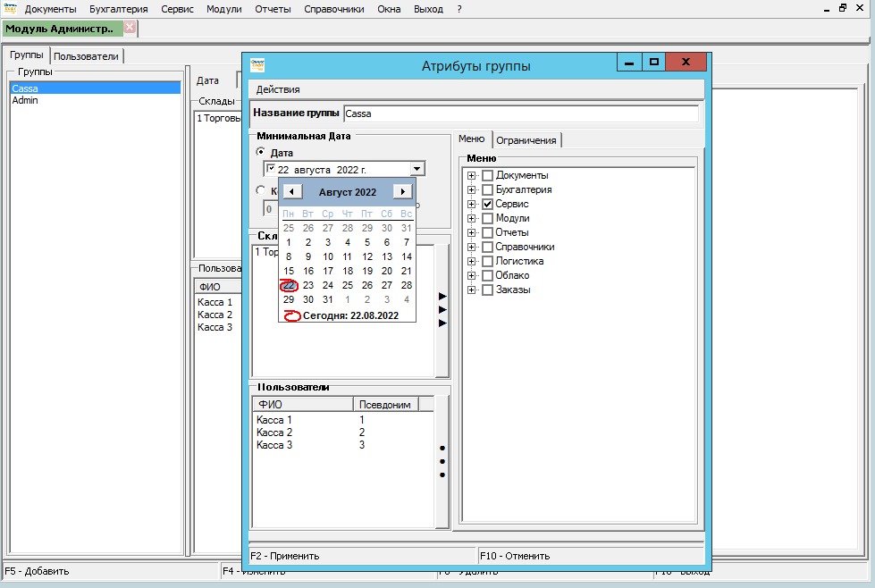The height and width of the screenshot is (588, 875).
Task: Check the Документы menu checkbox
Action: [x=487, y=175]
